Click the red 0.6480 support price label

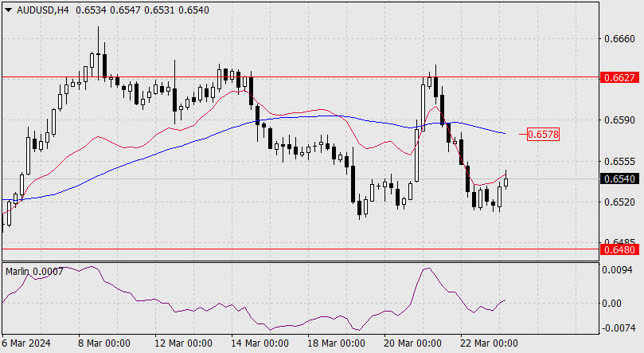coord(619,249)
